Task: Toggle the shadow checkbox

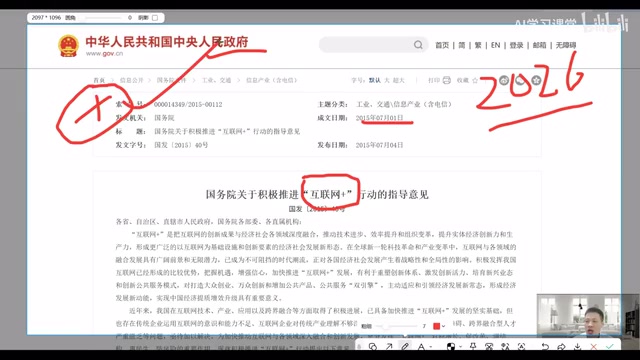Action: click(x=155, y=18)
